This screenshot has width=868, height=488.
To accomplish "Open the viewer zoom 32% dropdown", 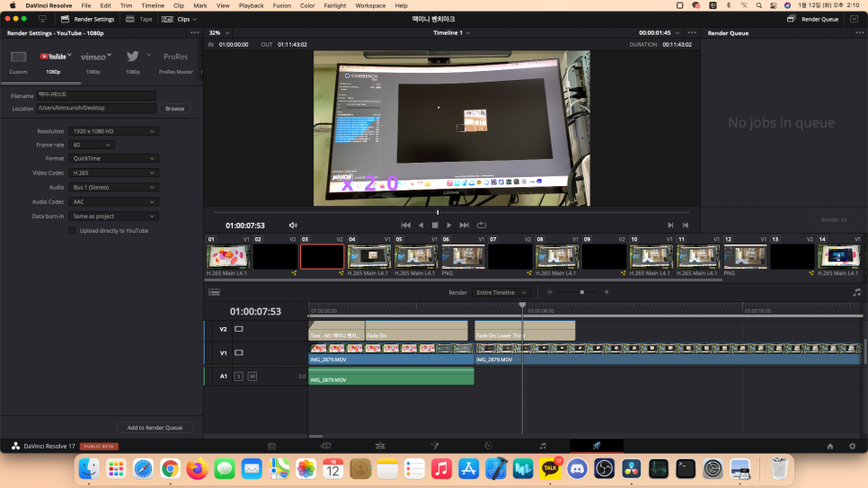I will (219, 33).
